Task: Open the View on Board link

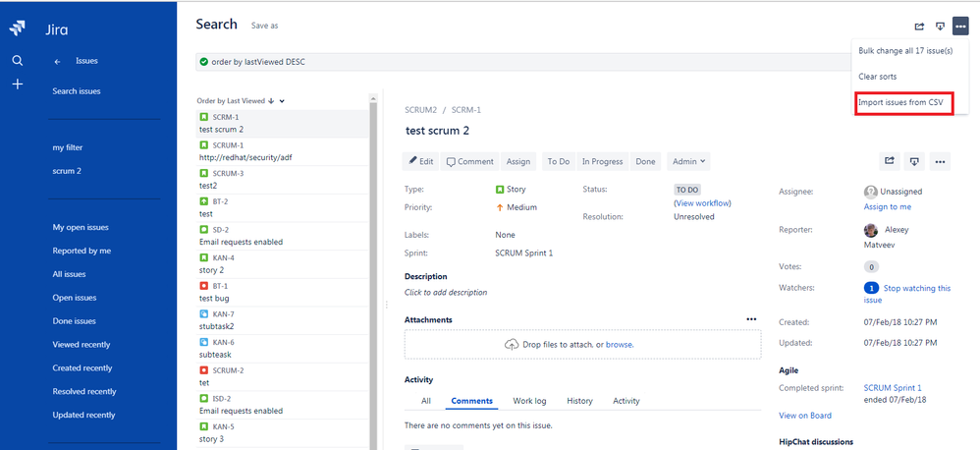Action: [x=805, y=416]
